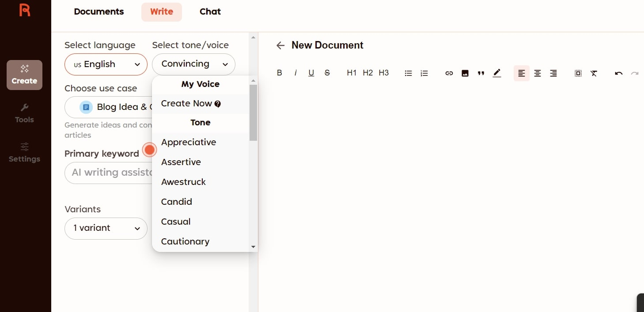Insert a hyperlink in document
The width and height of the screenshot is (644, 312).
click(x=449, y=73)
